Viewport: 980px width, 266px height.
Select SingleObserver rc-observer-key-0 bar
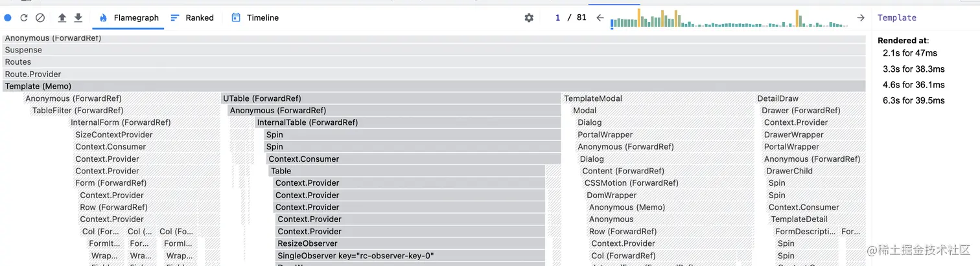pos(410,256)
